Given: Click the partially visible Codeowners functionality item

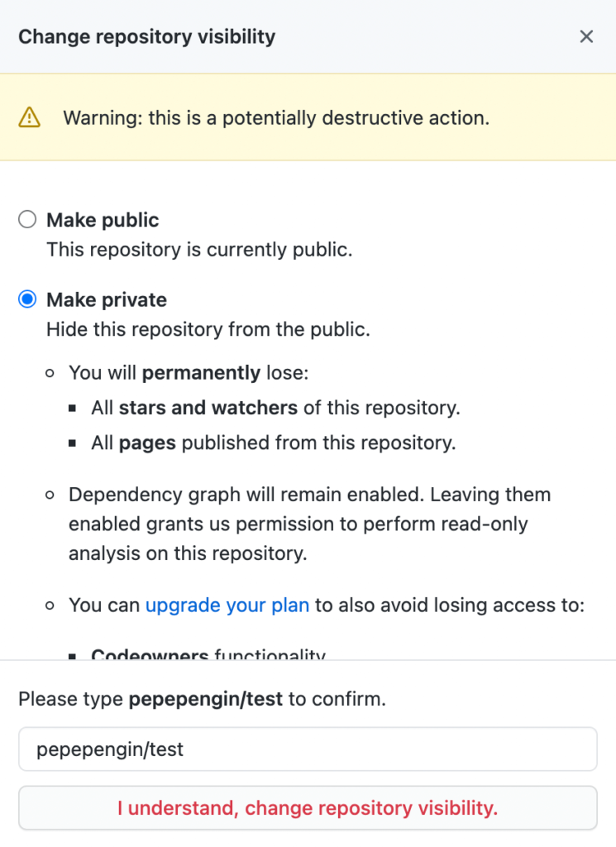Looking at the screenshot, I should click(x=208, y=653).
